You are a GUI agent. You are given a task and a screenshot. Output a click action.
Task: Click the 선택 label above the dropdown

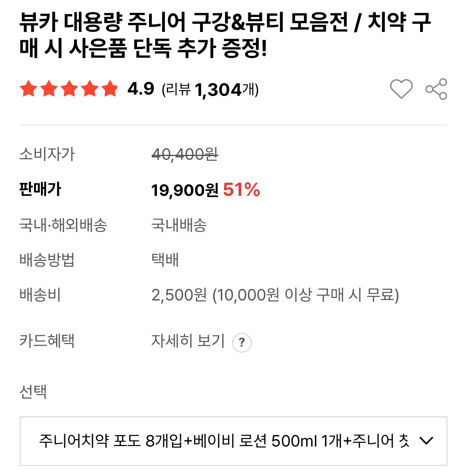click(x=33, y=391)
